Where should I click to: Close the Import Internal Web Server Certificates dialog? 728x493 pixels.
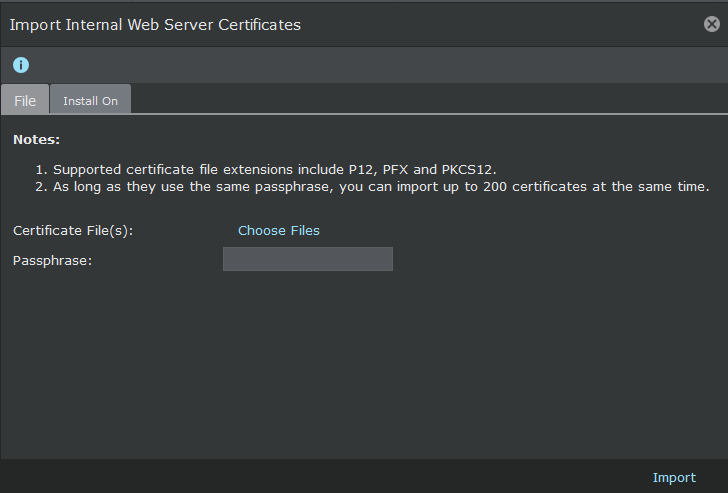tap(712, 24)
